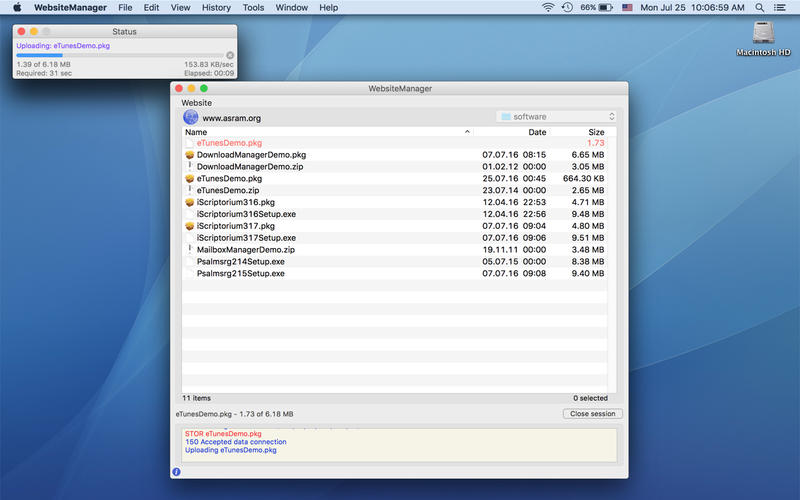
Task: Click the 150 Accepted data connection log line
Action: tap(236, 442)
